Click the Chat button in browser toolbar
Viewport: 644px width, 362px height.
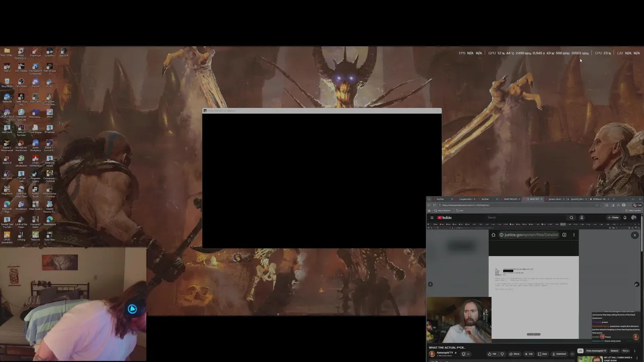tap(637, 205)
